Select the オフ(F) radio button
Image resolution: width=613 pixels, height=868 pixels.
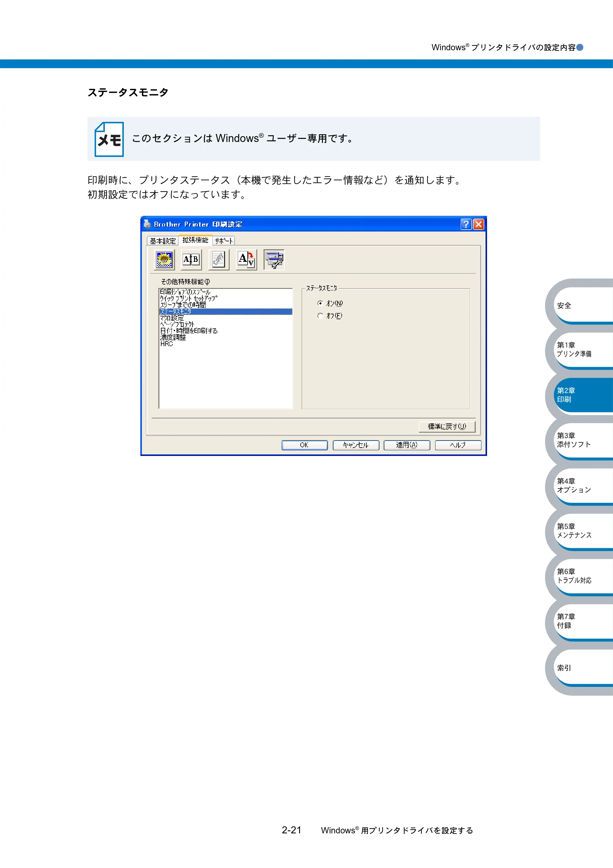tap(320, 316)
